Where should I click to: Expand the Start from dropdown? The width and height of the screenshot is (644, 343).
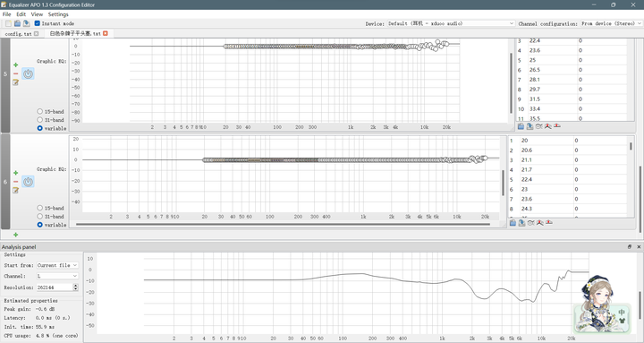point(57,265)
